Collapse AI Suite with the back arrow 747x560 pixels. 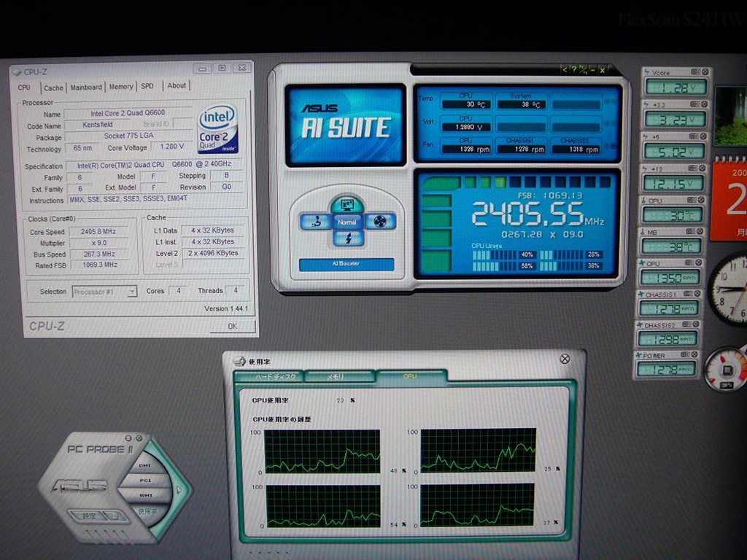pos(565,70)
